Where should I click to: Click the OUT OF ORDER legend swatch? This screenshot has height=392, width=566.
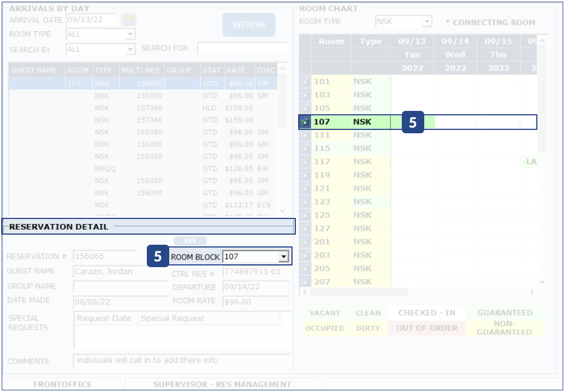(426, 328)
